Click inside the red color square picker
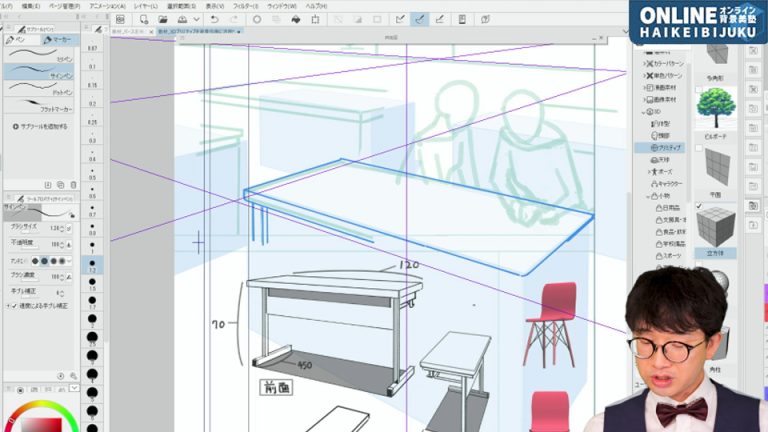This screenshot has height=432, width=768. tap(43, 424)
